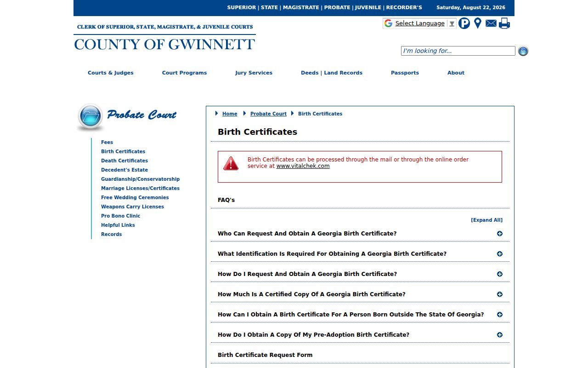Open Records sidebar link
588x368 pixels.
112,234
